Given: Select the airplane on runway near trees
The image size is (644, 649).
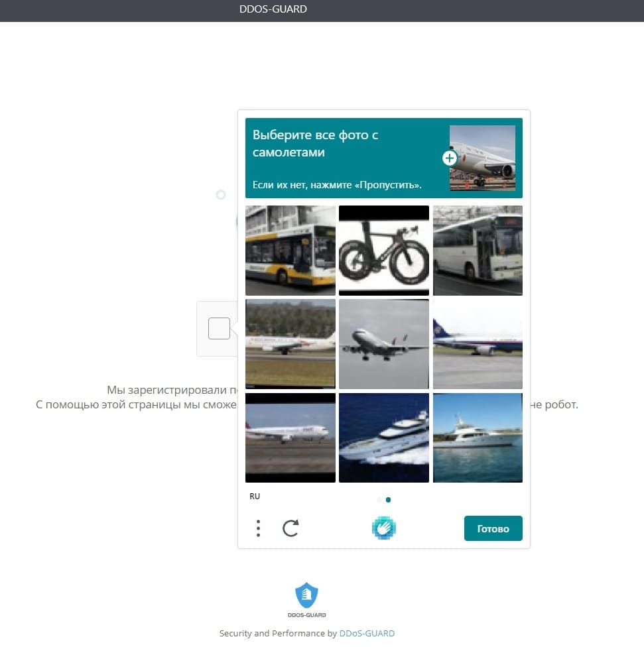Looking at the screenshot, I should coord(290,344).
